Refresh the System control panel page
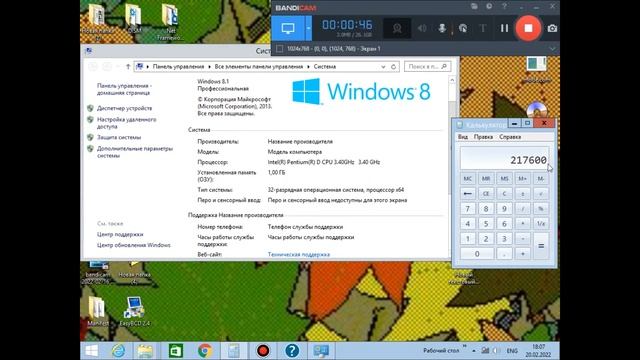This screenshot has width=640, height=360. [393, 67]
